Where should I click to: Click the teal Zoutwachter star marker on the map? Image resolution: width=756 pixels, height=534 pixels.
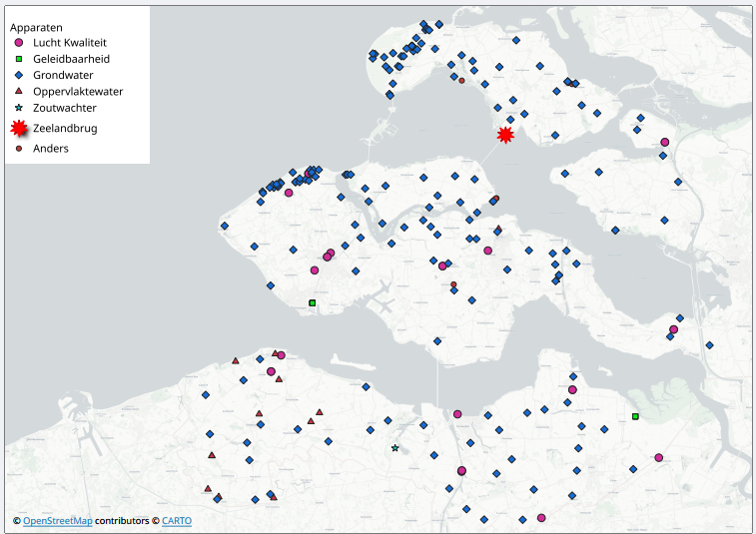click(x=395, y=448)
